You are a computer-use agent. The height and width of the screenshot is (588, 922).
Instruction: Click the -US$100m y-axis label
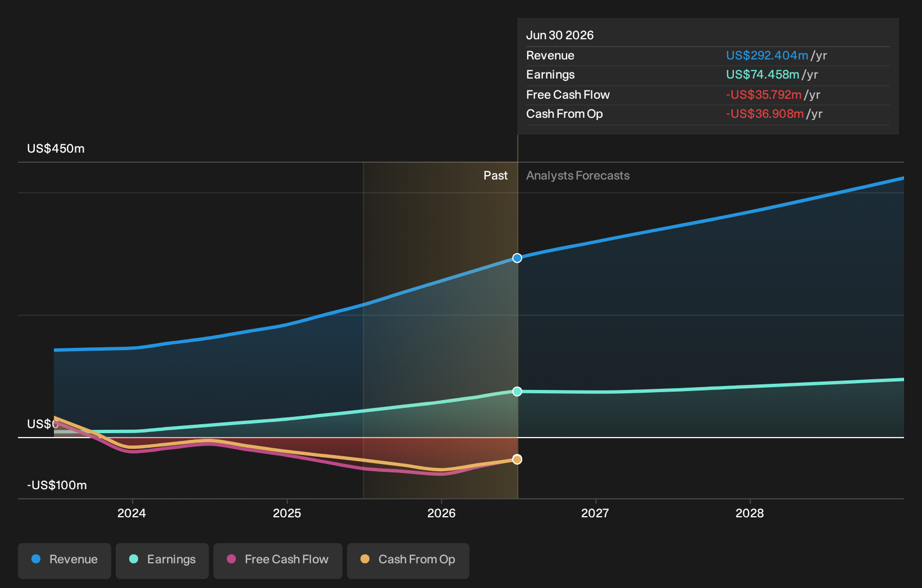click(x=57, y=485)
